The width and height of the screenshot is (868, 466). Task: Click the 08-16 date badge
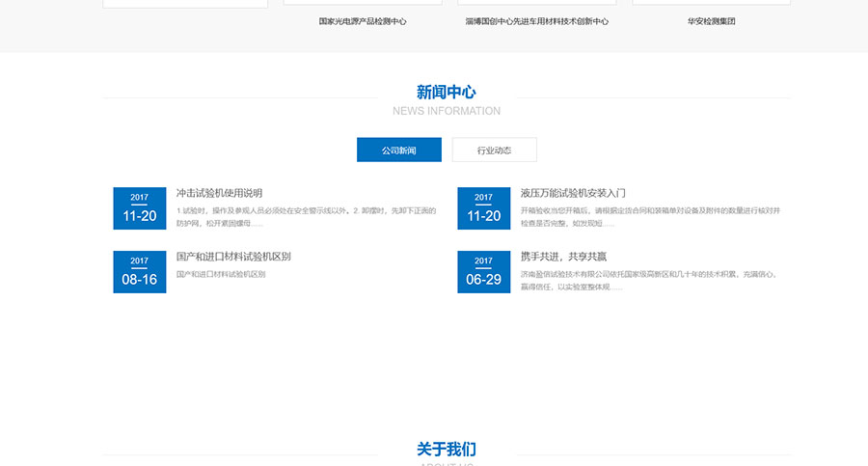pyautogui.click(x=140, y=272)
